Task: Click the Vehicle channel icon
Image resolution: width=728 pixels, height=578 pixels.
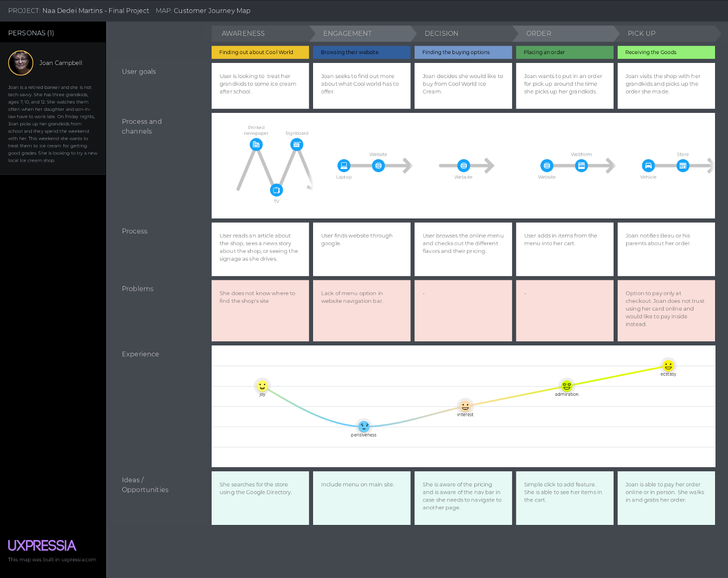Action: point(648,166)
